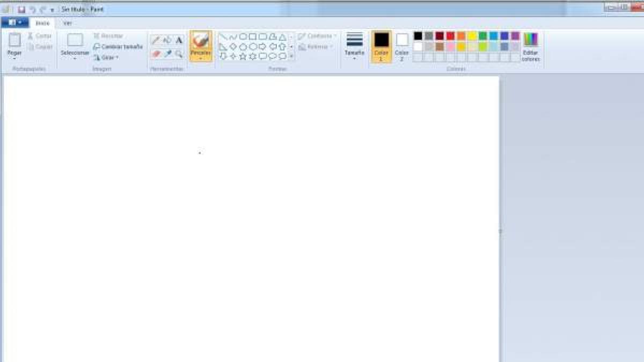
Task: Expand the Pegar dropdown arrow
Action: tap(14, 58)
